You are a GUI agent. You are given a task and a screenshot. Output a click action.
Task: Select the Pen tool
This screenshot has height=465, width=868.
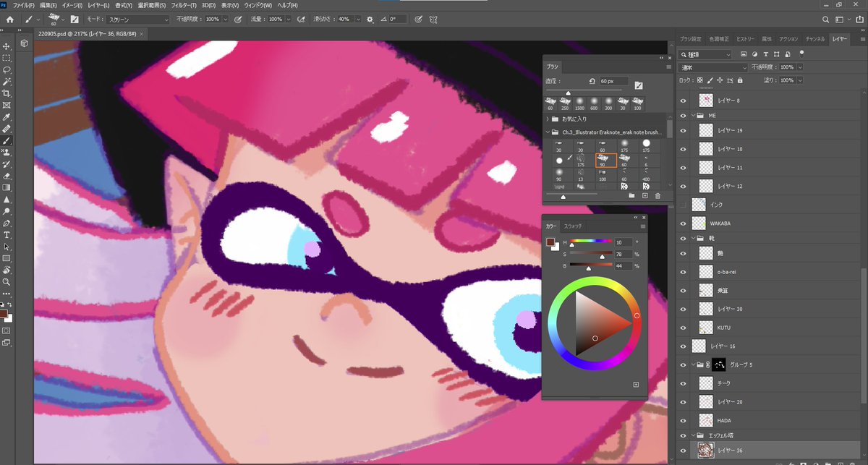7,223
